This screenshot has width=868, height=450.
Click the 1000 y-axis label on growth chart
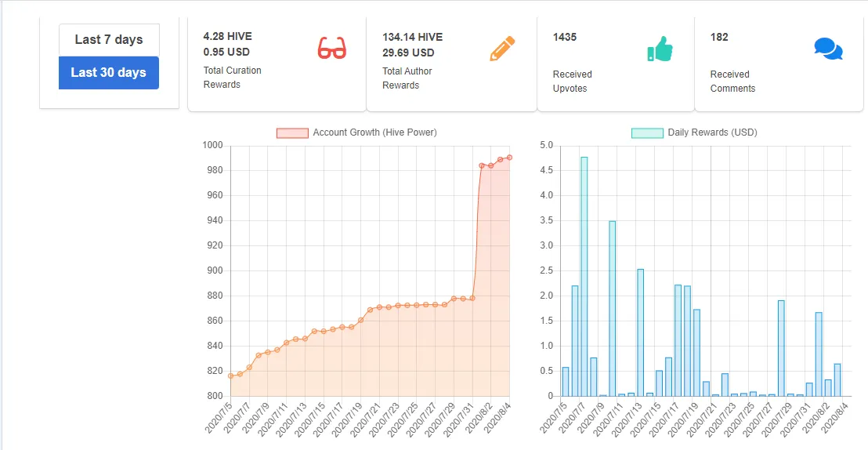click(x=213, y=145)
